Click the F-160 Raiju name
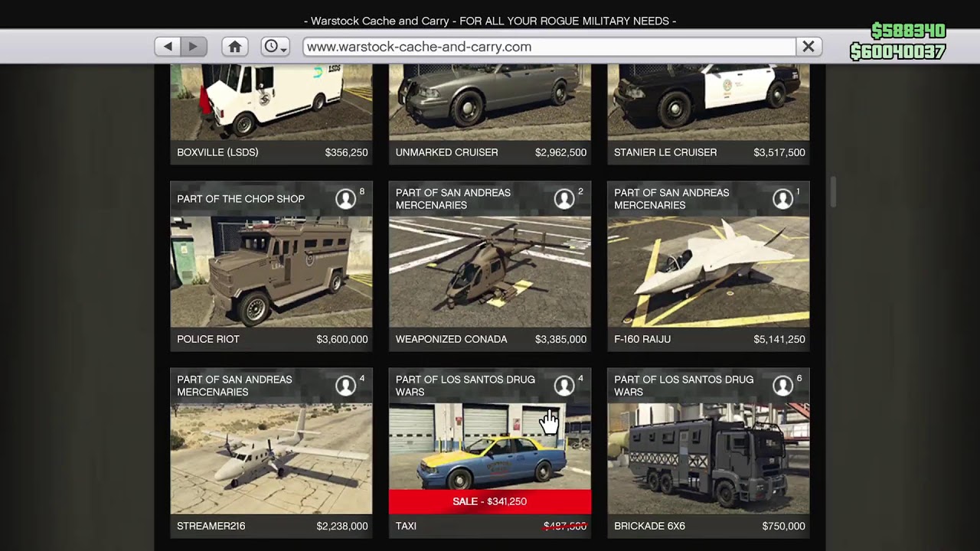Screen dimensions: 980x551 tap(642, 339)
